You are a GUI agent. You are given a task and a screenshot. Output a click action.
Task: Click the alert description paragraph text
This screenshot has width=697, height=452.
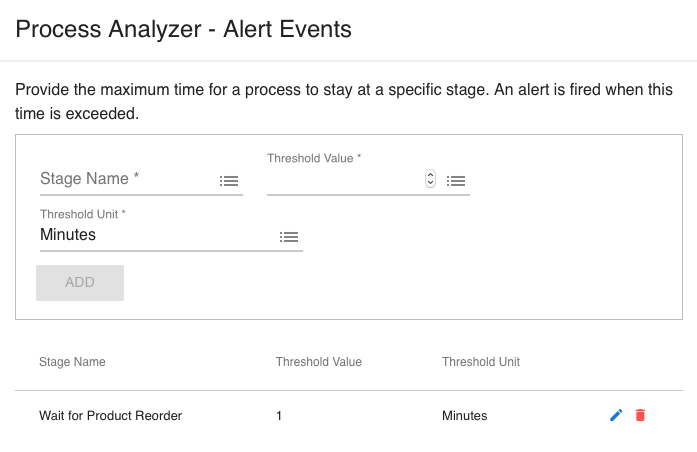point(344,102)
